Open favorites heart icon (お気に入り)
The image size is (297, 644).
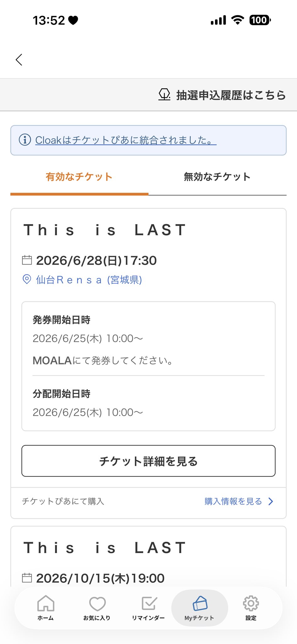pyautogui.click(x=97, y=603)
